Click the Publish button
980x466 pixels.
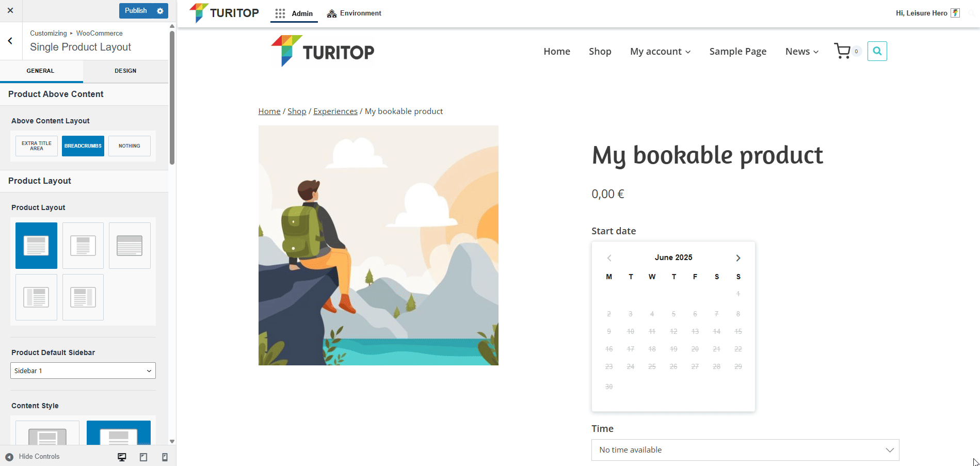pos(136,11)
